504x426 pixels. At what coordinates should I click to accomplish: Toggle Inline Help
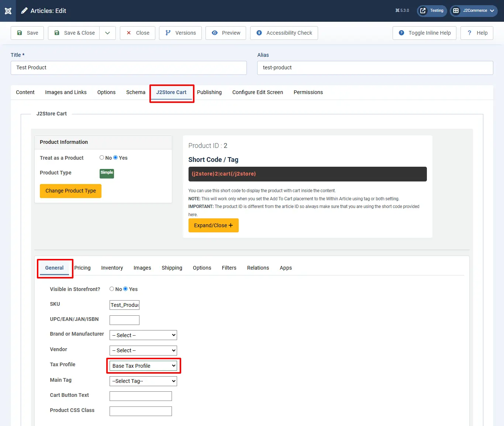[x=424, y=33]
